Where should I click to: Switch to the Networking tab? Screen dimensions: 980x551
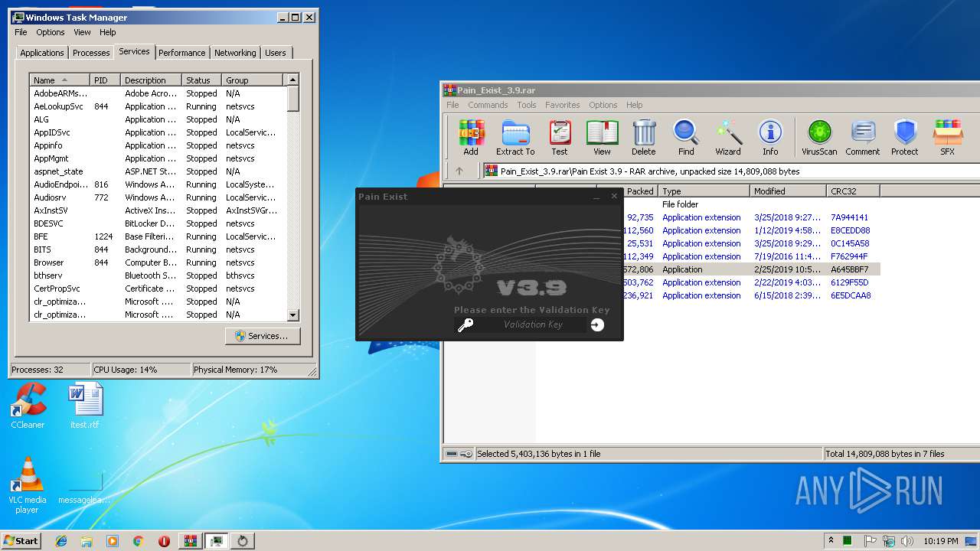coord(235,53)
